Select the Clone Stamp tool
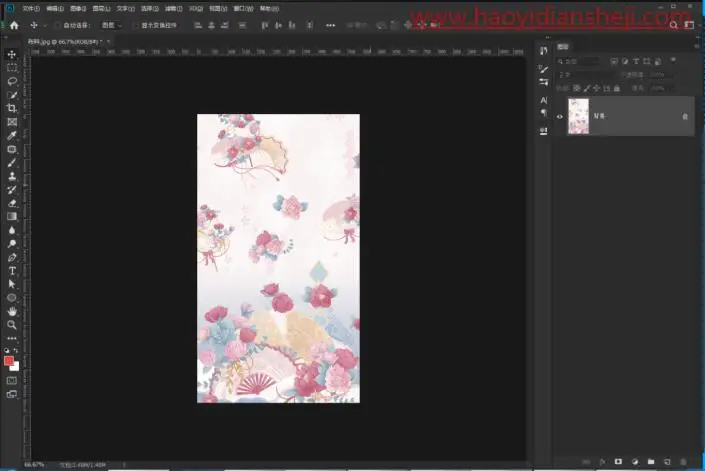Viewport: 705px width, 471px height. click(12, 176)
